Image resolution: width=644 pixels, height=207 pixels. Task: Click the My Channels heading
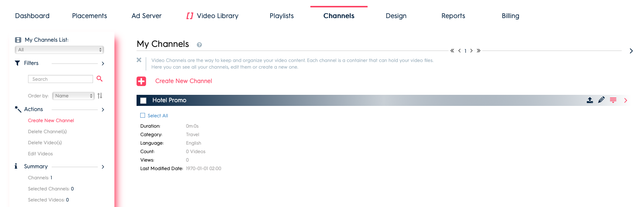[x=163, y=44]
